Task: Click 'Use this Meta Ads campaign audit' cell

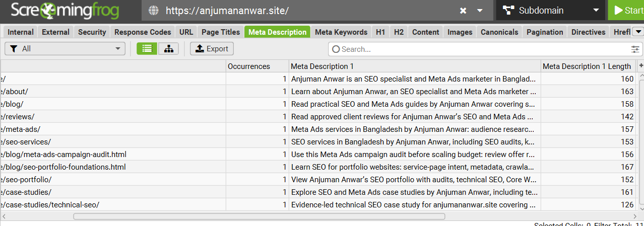Action: 415,155
